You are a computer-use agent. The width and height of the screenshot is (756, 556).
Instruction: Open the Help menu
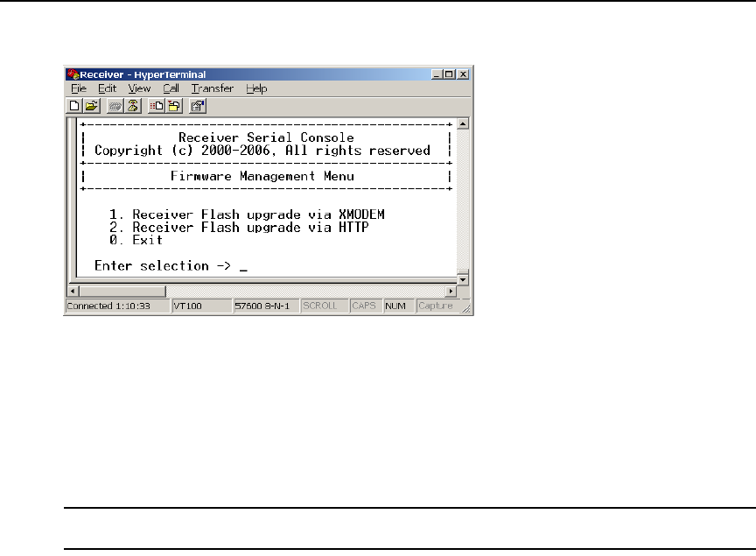(x=256, y=88)
